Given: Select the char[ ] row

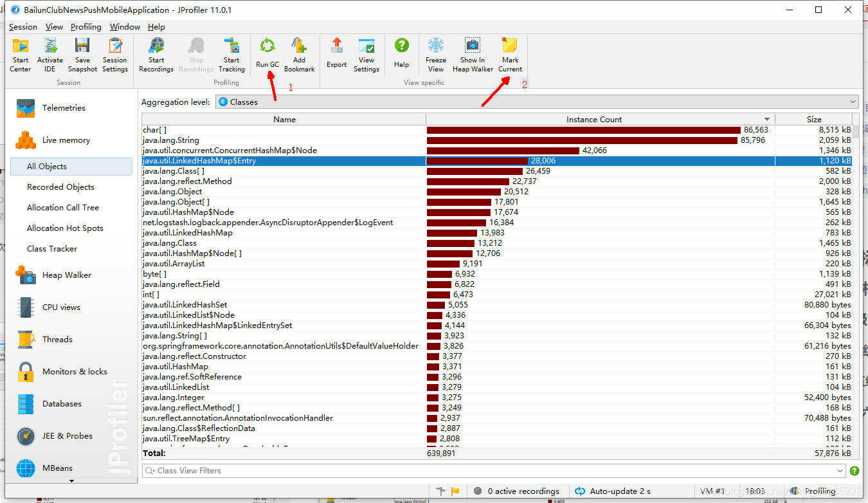Looking at the screenshot, I should pos(497,130).
